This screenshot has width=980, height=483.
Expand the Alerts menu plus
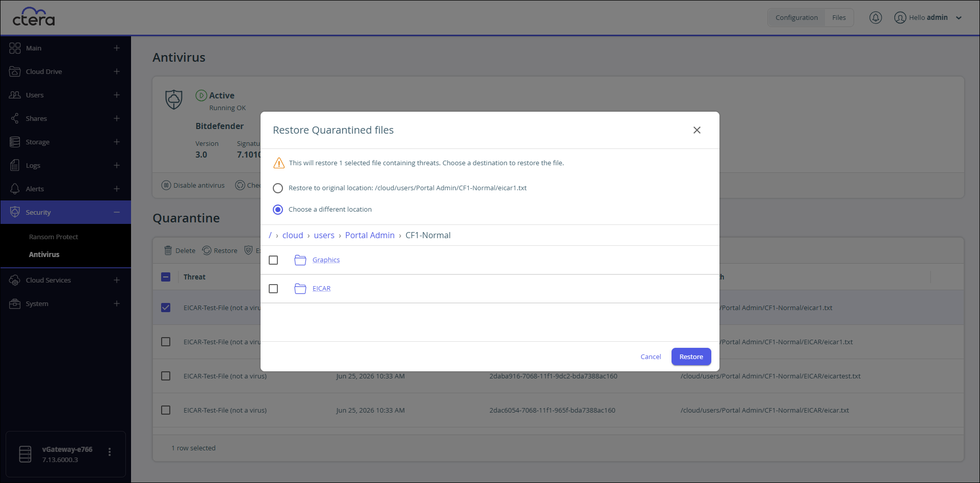coord(117,189)
